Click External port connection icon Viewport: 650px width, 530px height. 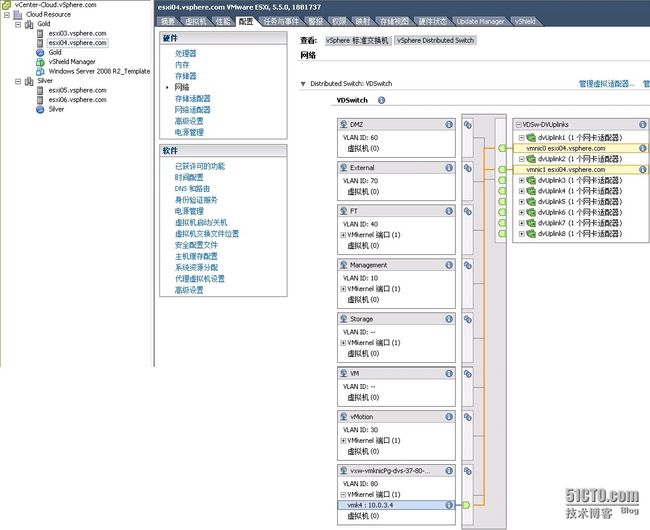(468, 168)
